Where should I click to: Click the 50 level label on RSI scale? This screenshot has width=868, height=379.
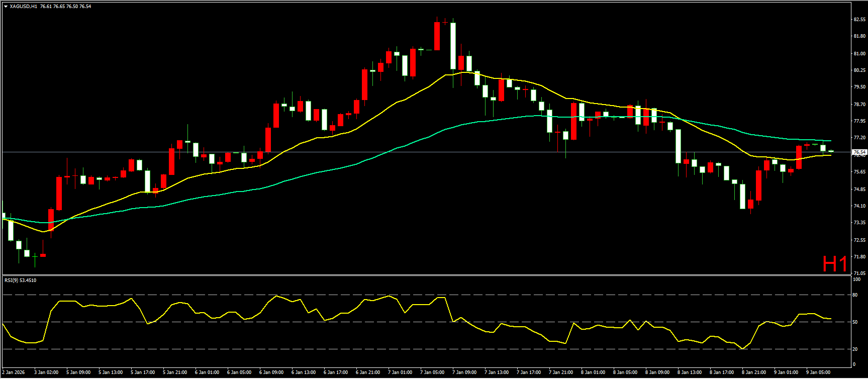coord(854,322)
